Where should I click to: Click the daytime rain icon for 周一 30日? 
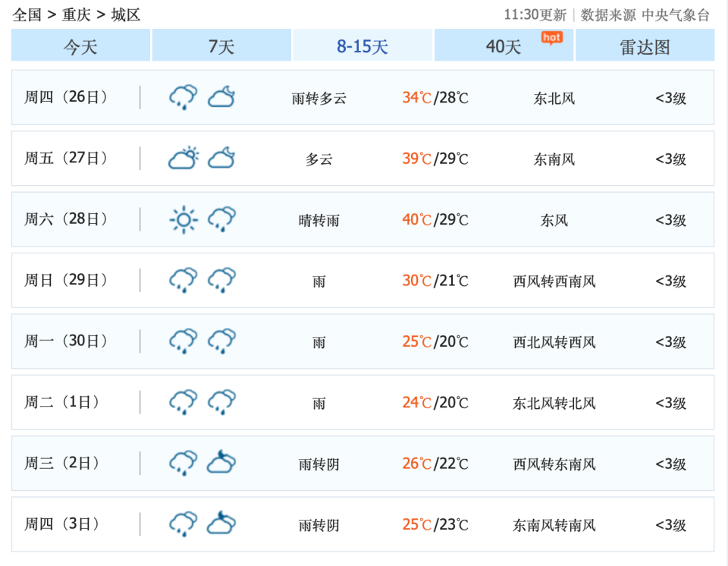pyautogui.click(x=183, y=341)
